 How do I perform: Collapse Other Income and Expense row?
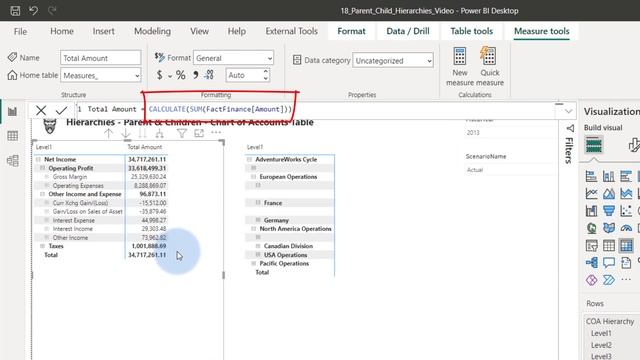coord(42,194)
